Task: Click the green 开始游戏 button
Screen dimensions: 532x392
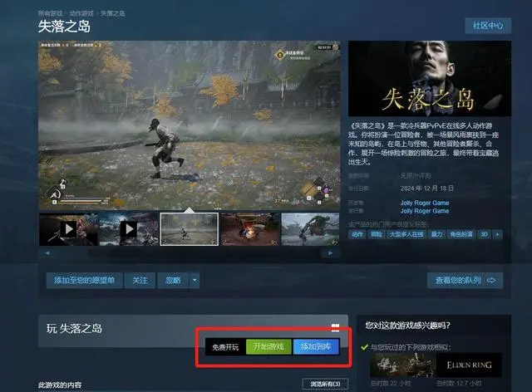Action: click(x=268, y=346)
